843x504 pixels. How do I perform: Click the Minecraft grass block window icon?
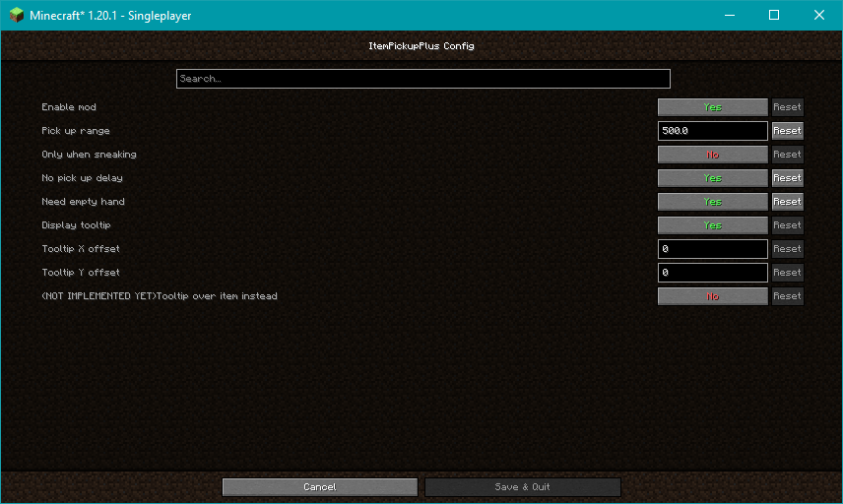(x=16, y=15)
